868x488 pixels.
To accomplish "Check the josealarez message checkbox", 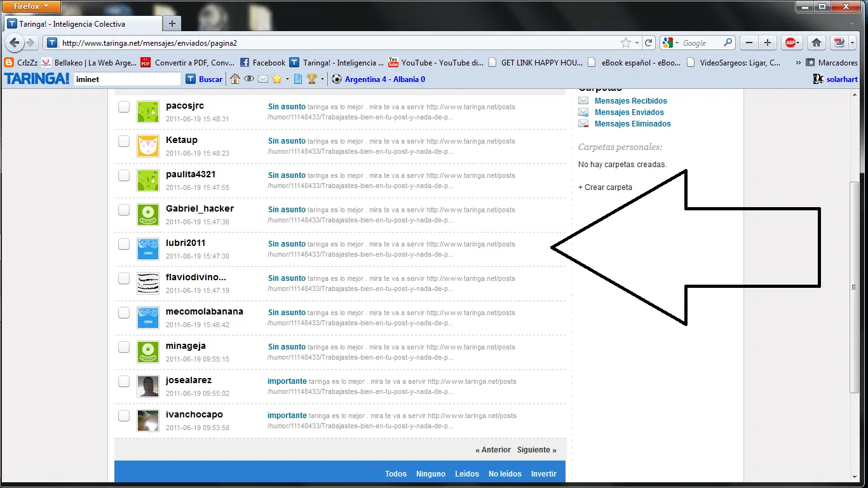I will click(x=124, y=381).
